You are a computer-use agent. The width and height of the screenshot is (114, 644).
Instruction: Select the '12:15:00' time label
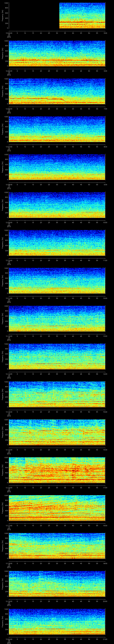pos(9,450)
